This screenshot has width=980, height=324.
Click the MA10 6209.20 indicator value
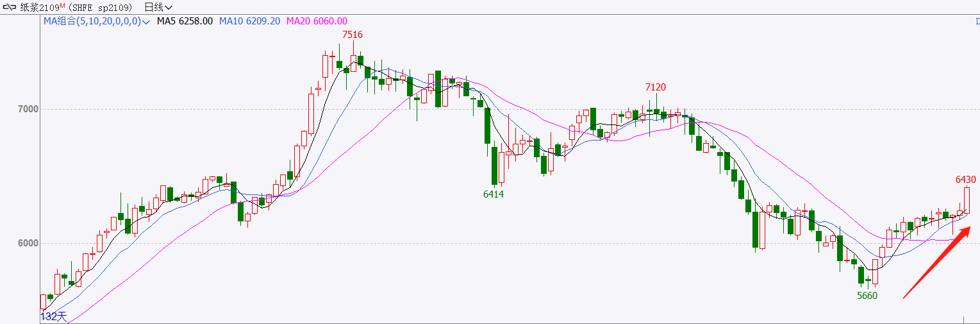click(x=250, y=21)
